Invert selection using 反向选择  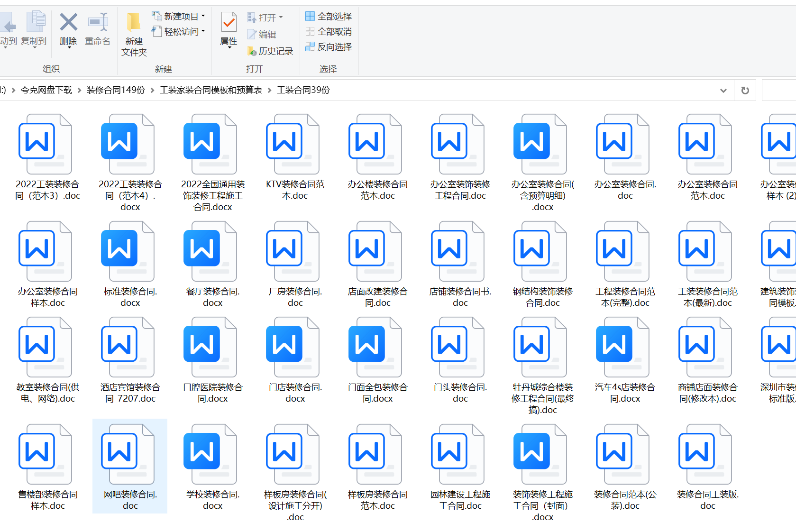(x=329, y=47)
